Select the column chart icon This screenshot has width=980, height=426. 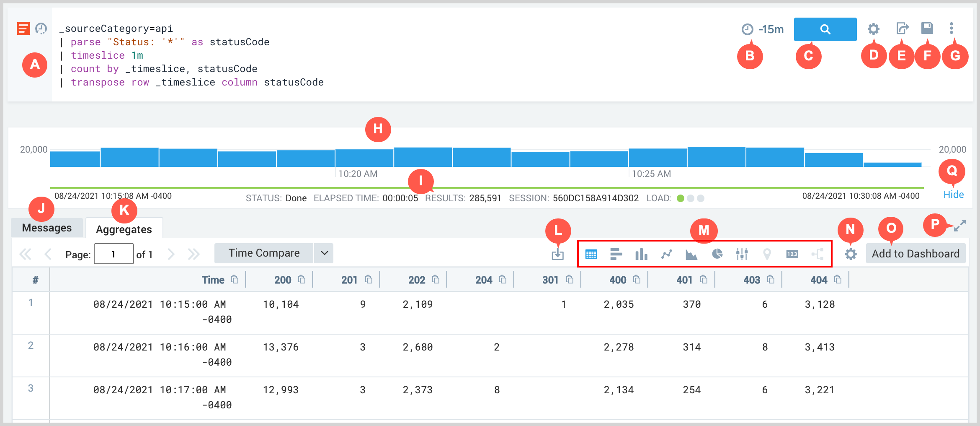pos(641,254)
